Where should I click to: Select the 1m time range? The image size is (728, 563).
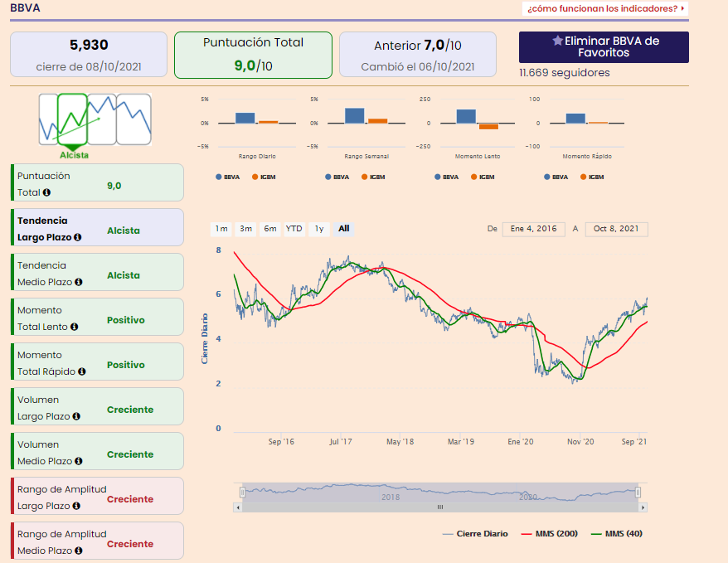[x=221, y=229]
